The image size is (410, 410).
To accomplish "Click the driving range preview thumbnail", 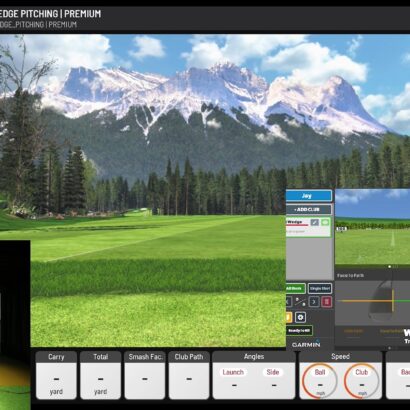I will pyautogui.click(x=373, y=227).
